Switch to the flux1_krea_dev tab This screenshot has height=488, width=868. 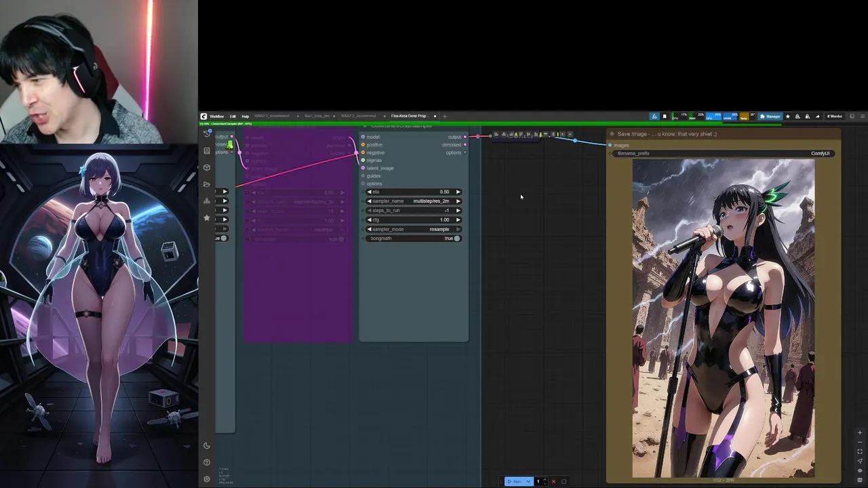click(317, 116)
